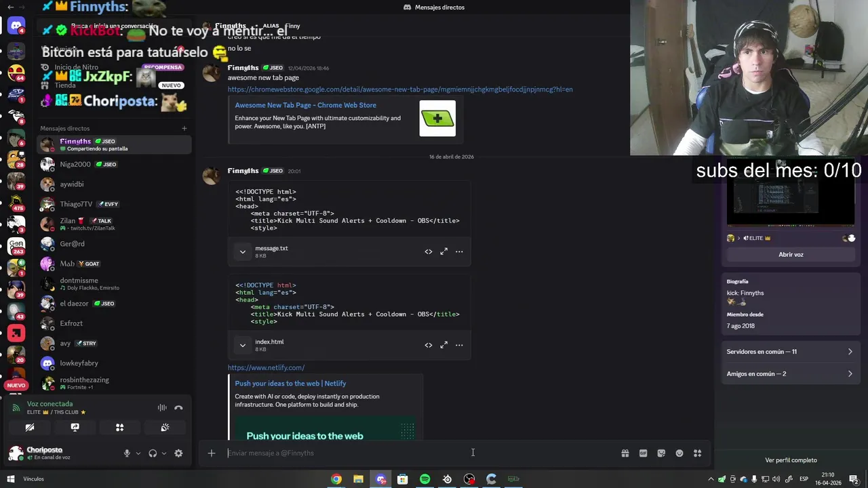868x488 pixels.
Task: Open el daezor direct message
Action: point(114,304)
